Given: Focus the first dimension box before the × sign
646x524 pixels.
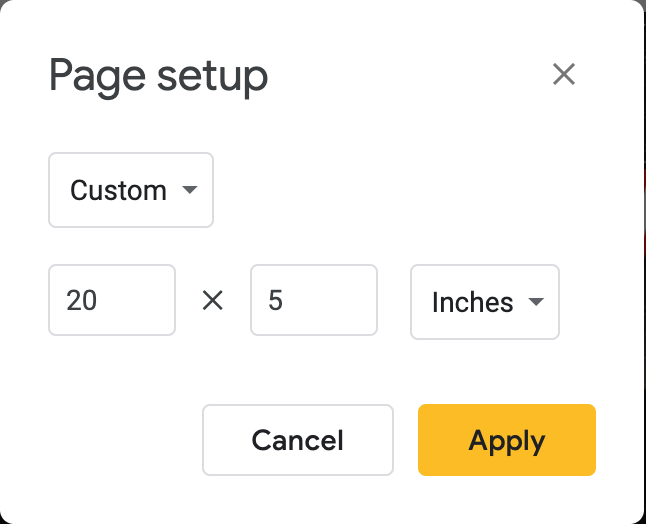Looking at the screenshot, I should point(112,300).
